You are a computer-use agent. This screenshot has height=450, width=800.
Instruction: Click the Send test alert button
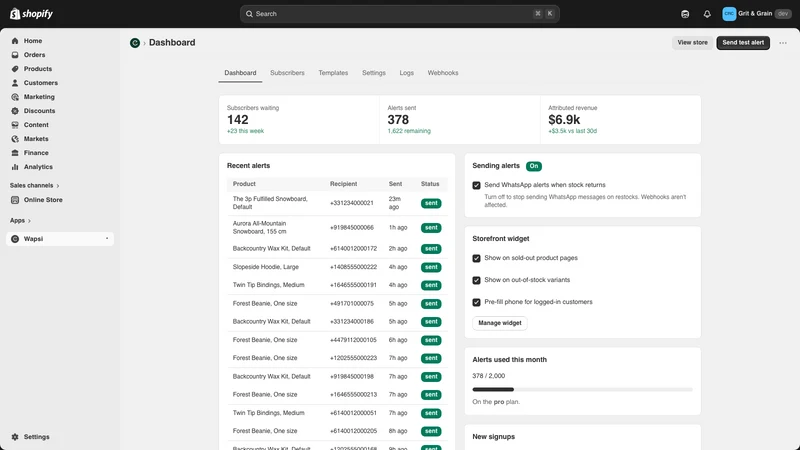(743, 43)
